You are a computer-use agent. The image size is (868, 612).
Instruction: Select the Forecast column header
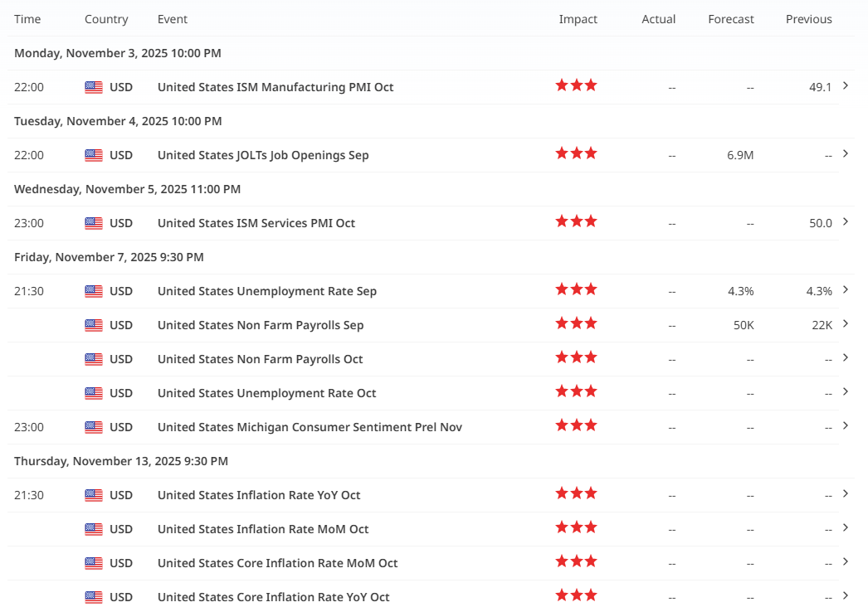tap(730, 19)
